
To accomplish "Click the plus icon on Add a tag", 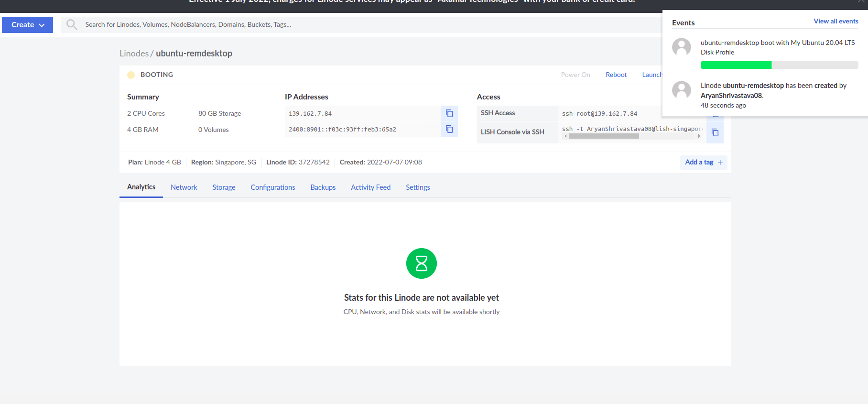I will [720, 163].
